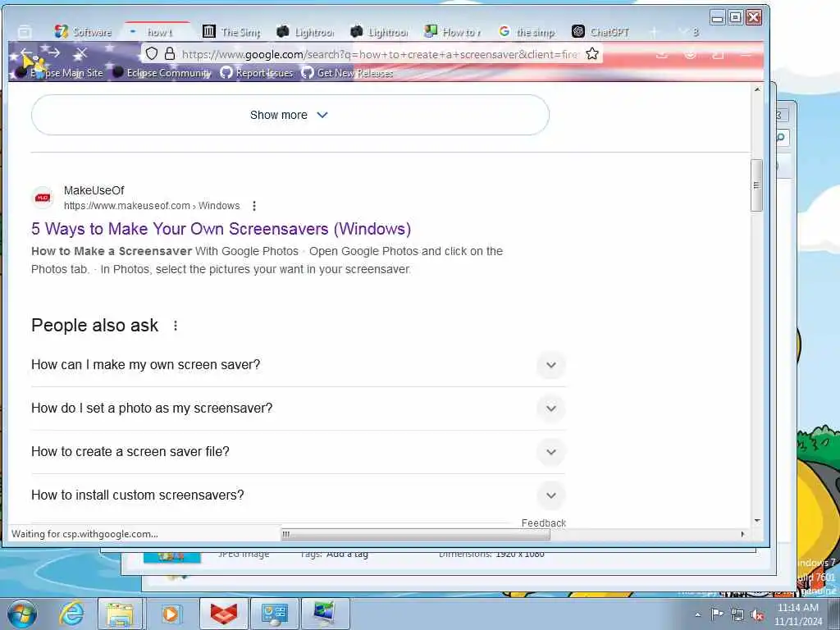
Task: List all tabs with the dropdown arrow
Action: pyautogui.click(x=682, y=32)
